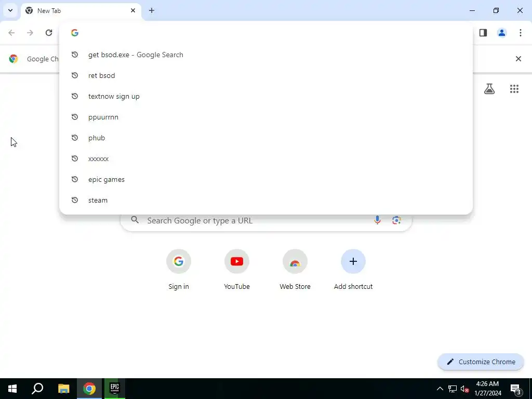Open File Explorer from the taskbar
Viewport: 532px width, 399px height.
tap(63, 389)
